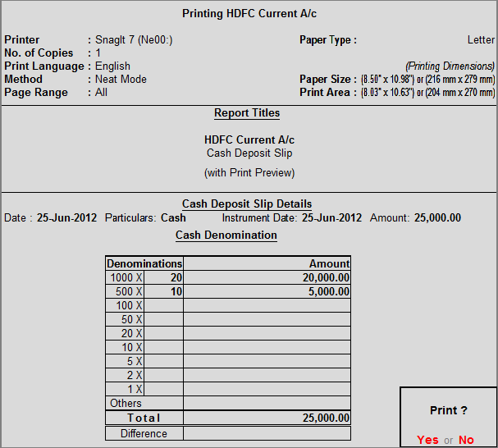Click the HDFC Current A/c report title
Screen dimensions: 498x448
(249, 139)
